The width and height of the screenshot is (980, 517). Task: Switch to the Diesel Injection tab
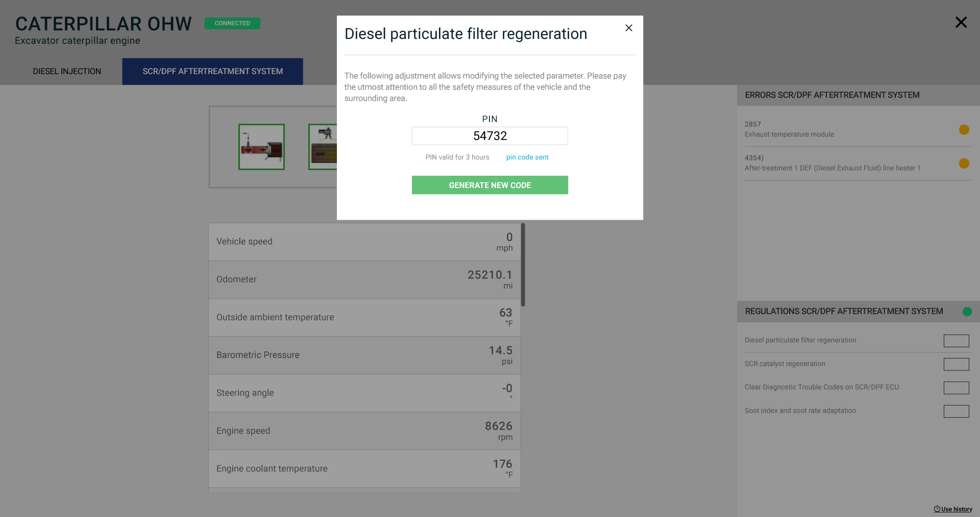tap(67, 72)
